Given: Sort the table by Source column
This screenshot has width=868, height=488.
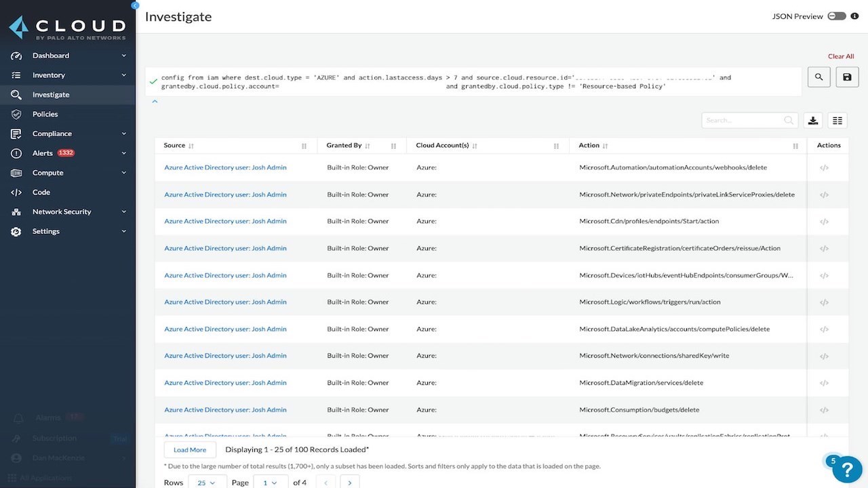Looking at the screenshot, I should pyautogui.click(x=191, y=146).
